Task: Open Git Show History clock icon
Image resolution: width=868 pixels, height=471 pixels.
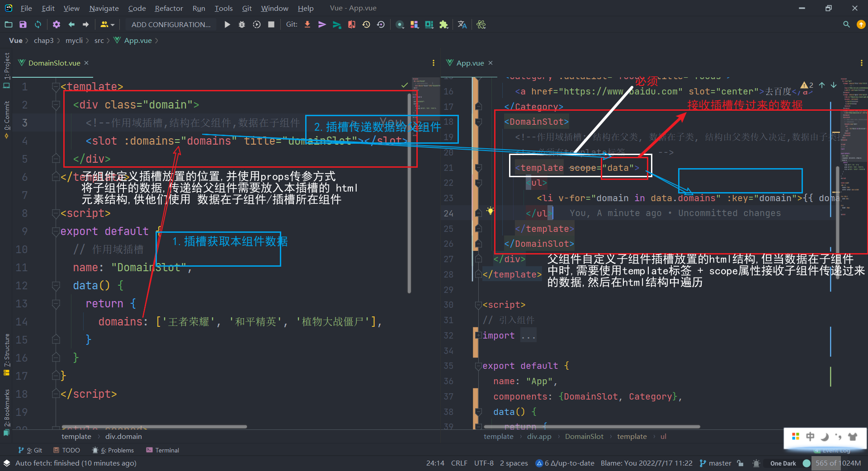Action: click(x=366, y=24)
